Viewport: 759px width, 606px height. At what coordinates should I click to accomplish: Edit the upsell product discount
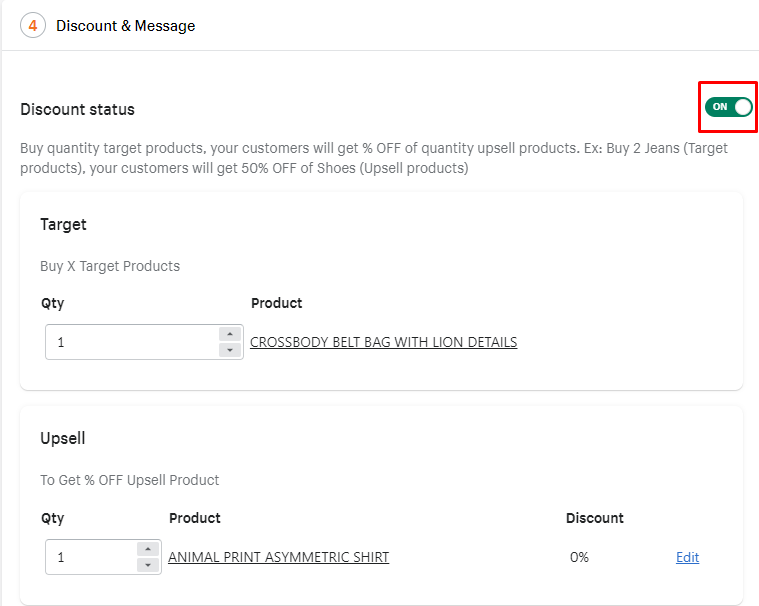(x=687, y=557)
